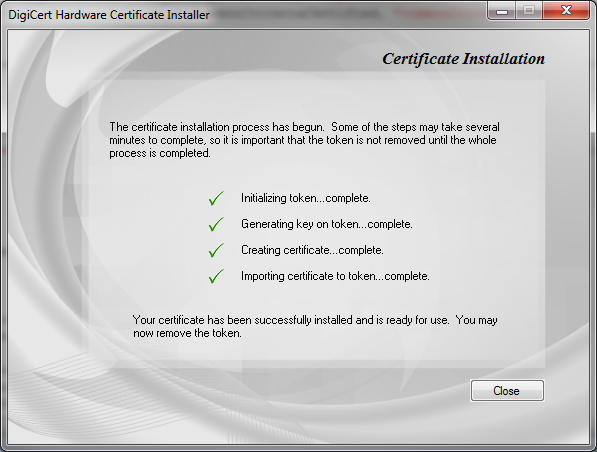This screenshot has width=597, height=452.
Task: Click the disabled maximize window button
Action: click(529, 11)
